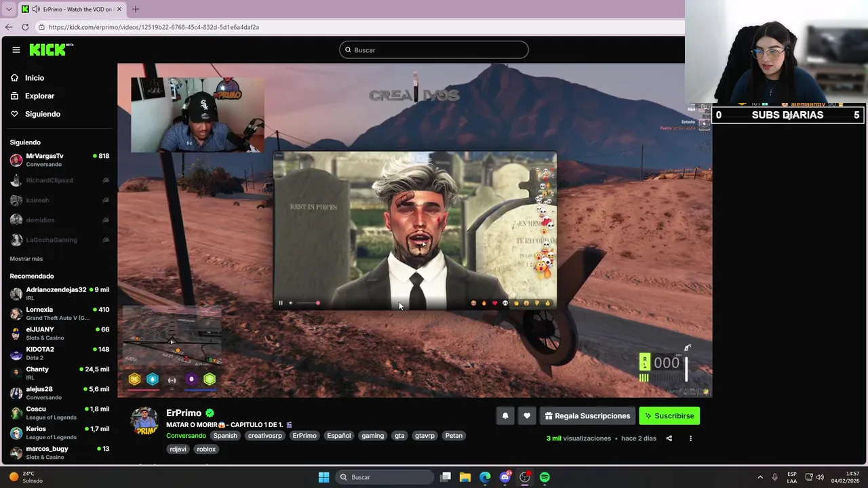Image resolution: width=868 pixels, height=488 pixels.
Task: Open Kerios recommended channel
Action: pos(59,432)
